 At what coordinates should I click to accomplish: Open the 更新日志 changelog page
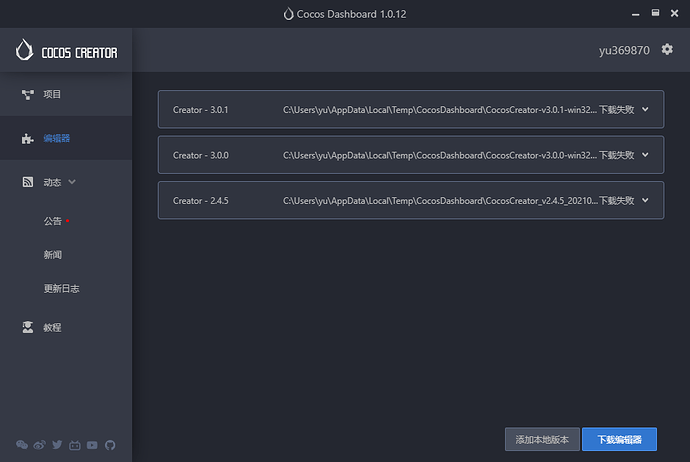click(61, 289)
